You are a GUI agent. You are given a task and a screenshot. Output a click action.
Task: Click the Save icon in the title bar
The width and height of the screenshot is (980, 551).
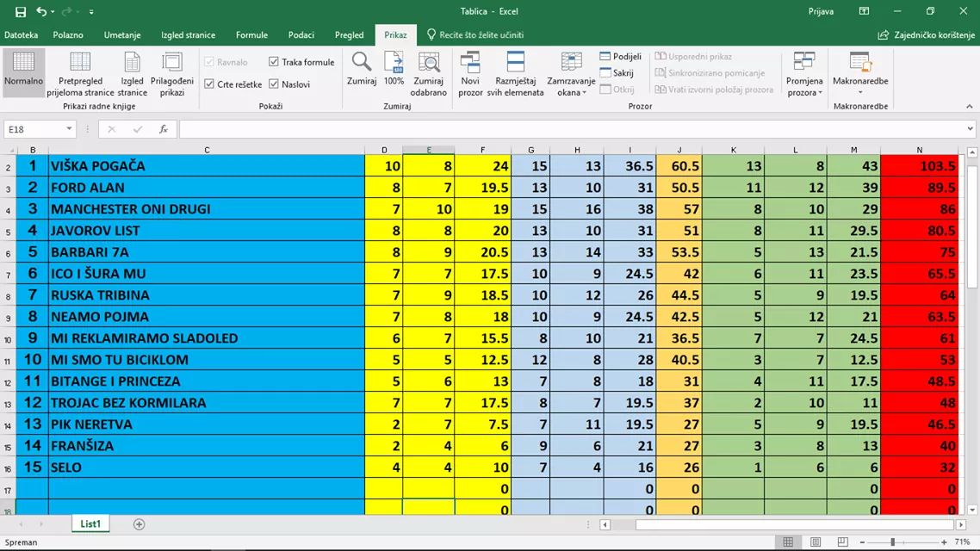tap(21, 12)
